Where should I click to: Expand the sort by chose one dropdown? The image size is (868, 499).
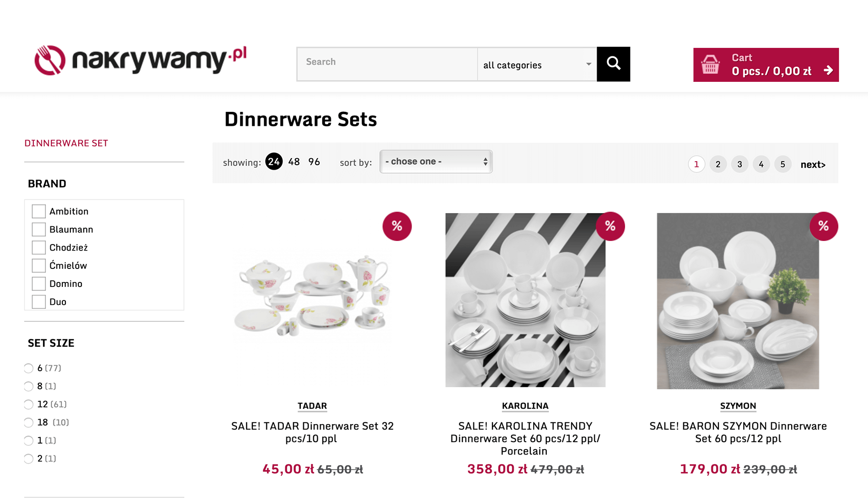[x=436, y=162]
